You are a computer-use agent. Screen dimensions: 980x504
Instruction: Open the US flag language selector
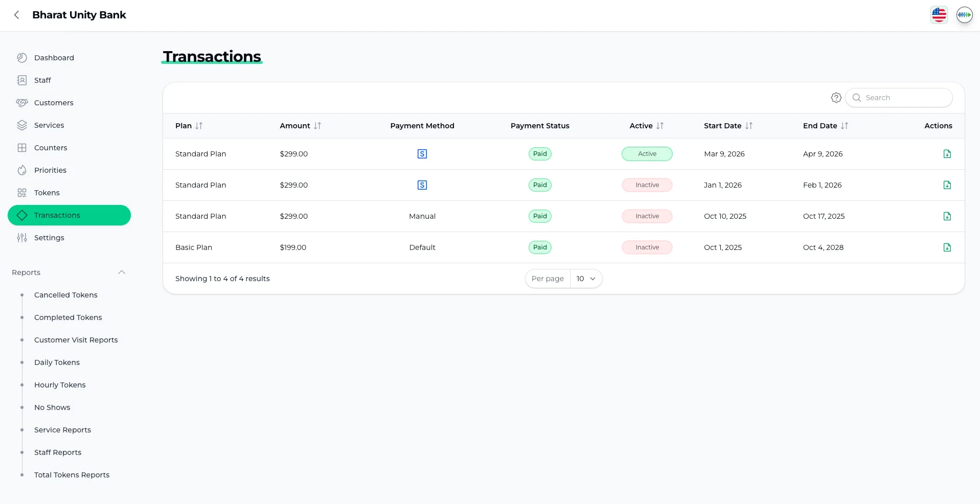pos(939,15)
